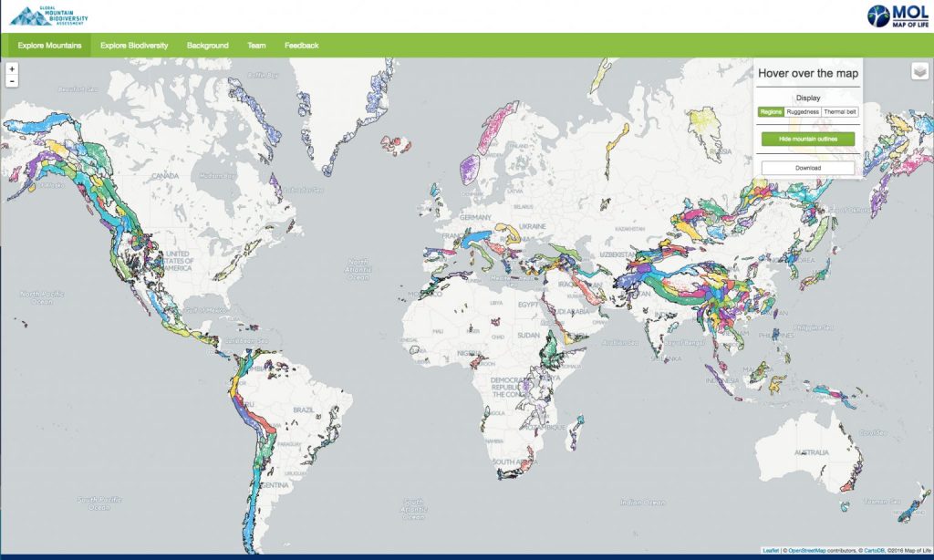The width and height of the screenshot is (934, 560).
Task: Click the Download button
Action: tap(807, 168)
